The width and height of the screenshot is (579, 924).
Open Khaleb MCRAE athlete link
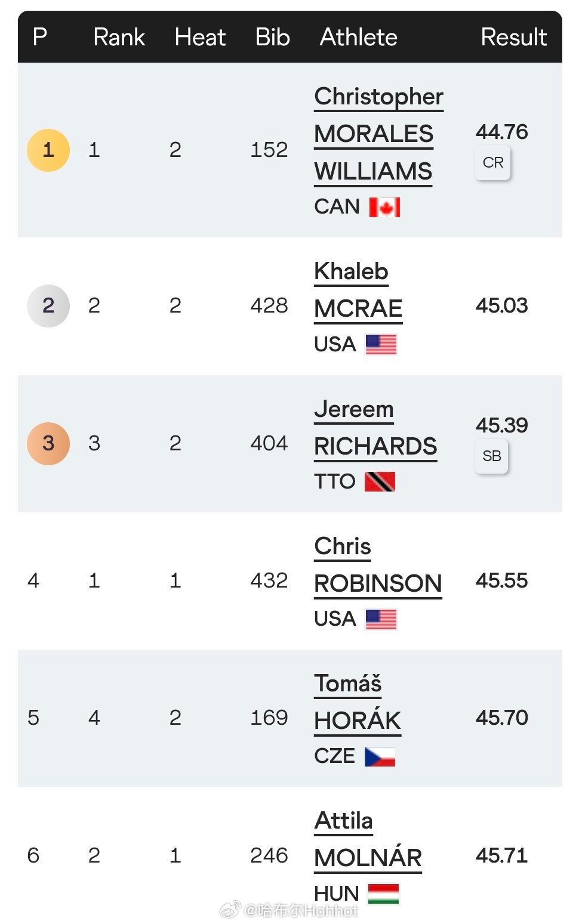358,308
